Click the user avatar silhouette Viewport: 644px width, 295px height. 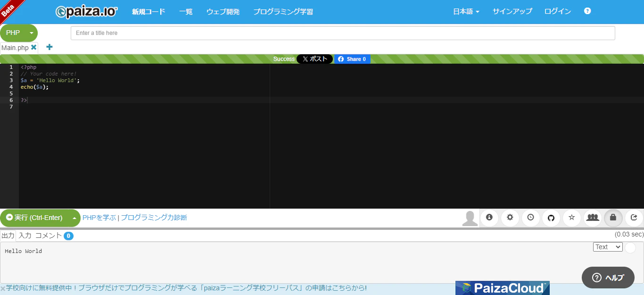470,218
